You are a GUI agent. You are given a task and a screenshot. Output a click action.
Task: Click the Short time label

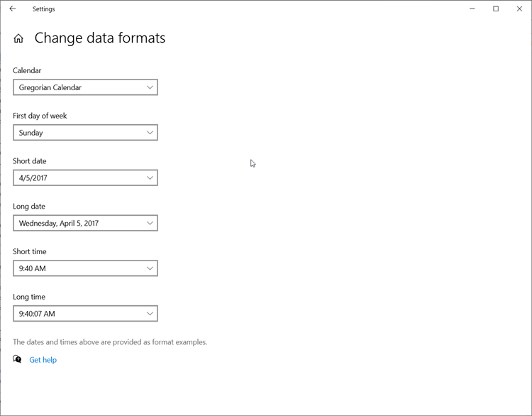coord(30,251)
